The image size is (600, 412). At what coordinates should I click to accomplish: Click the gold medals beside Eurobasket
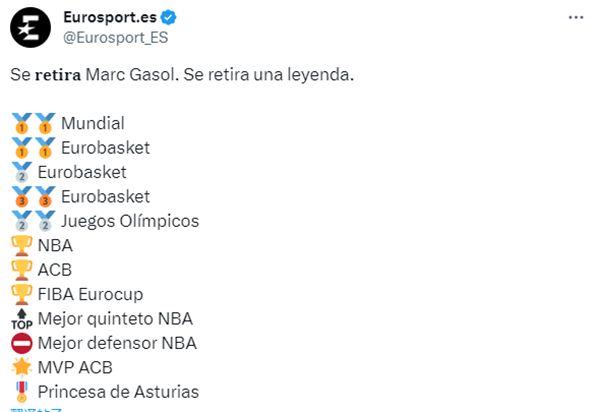(x=33, y=148)
